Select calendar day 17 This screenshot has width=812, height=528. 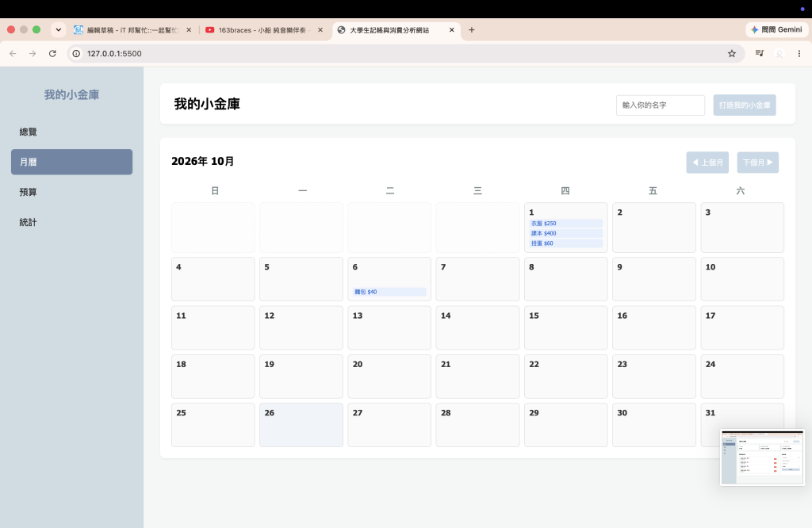[x=742, y=327]
